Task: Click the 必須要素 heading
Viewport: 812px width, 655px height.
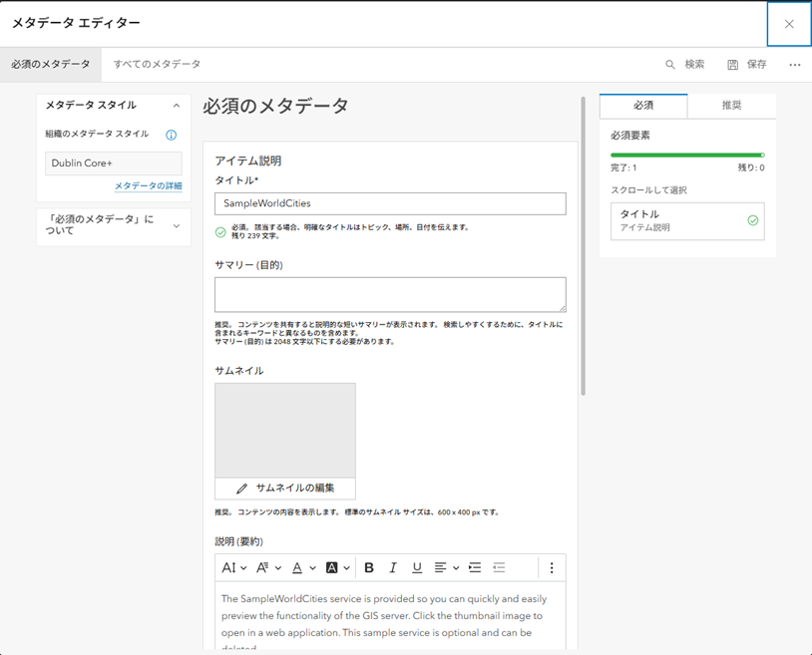Action: click(x=630, y=136)
